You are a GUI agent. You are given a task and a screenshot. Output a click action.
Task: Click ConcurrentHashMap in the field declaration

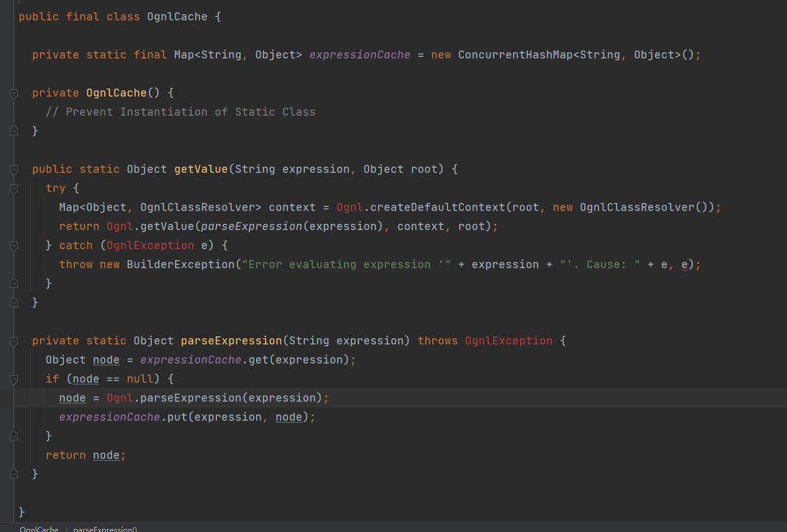pyautogui.click(x=515, y=55)
